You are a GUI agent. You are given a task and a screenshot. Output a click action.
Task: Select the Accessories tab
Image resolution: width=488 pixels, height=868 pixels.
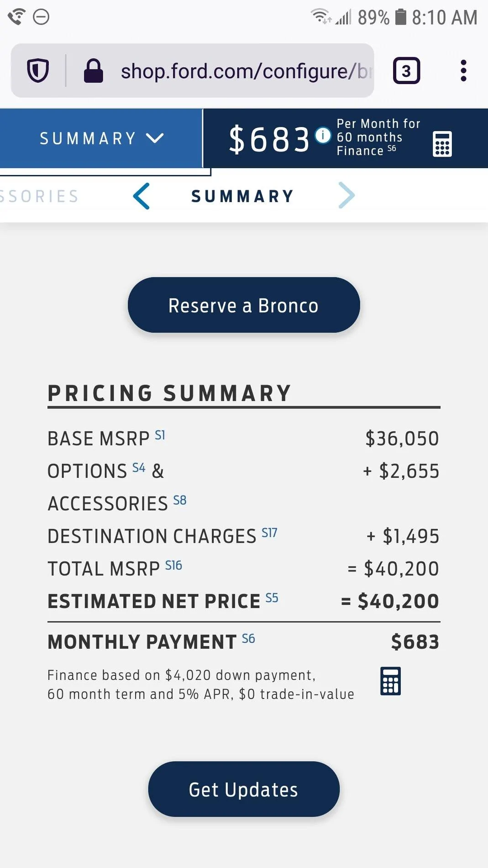[39, 196]
